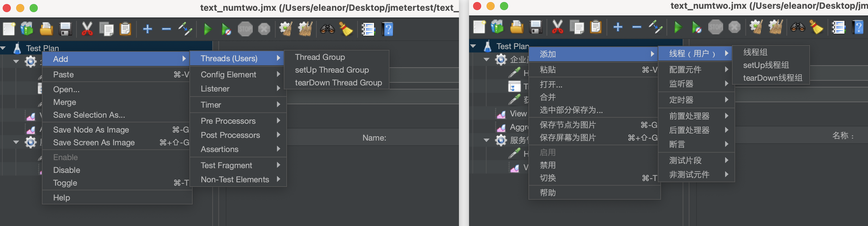This screenshot has width=868, height=226.
Task: Select Disable in context menu
Action: coord(117,170)
